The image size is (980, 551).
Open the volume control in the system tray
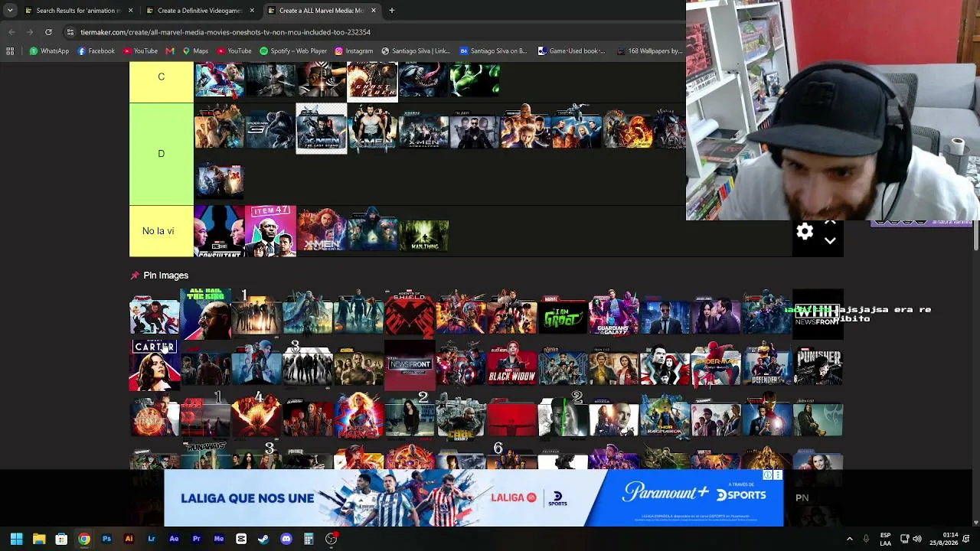coord(916,539)
